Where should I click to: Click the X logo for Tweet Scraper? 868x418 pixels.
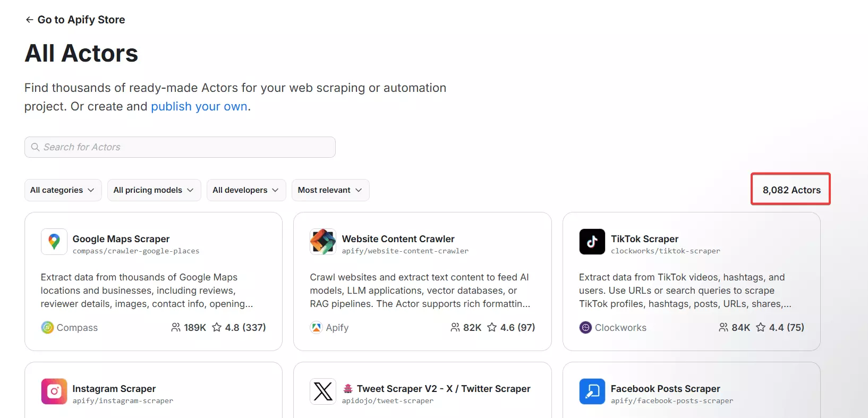(323, 391)
